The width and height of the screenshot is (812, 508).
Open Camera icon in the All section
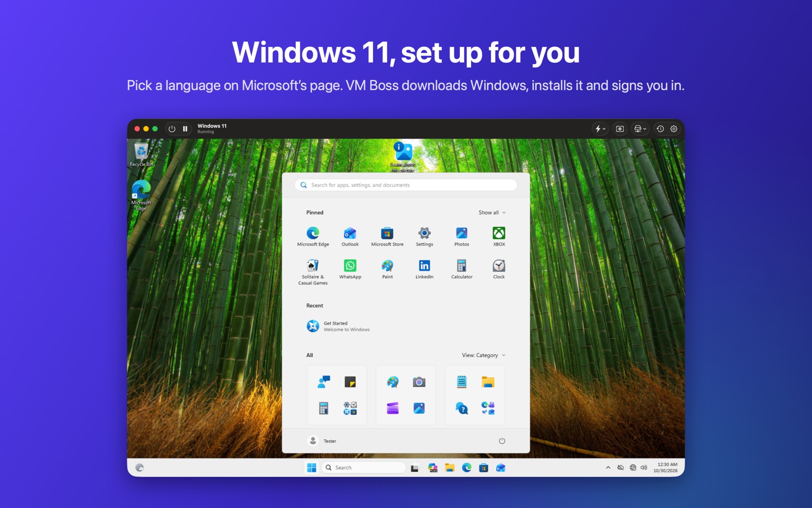(419, 382)
